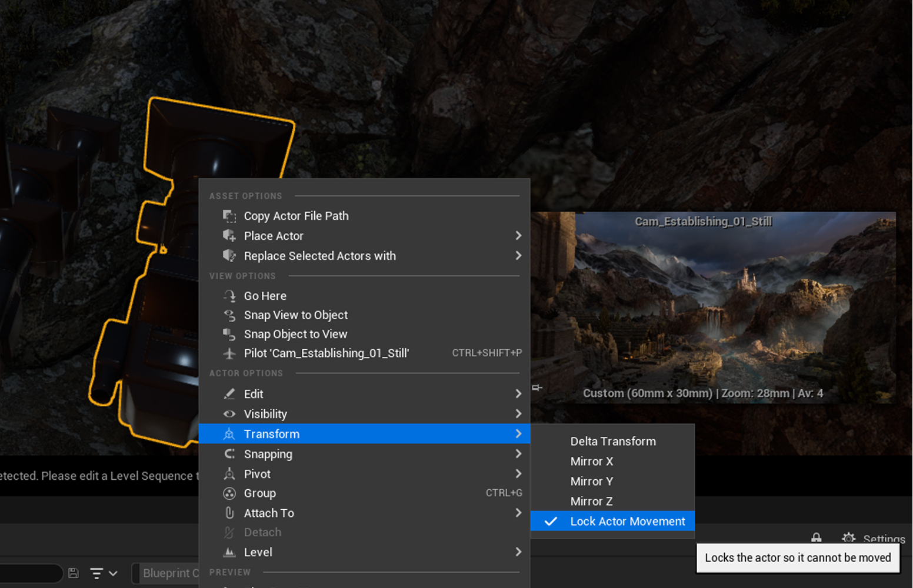This screenshot has height=588, width=913.
Task: Click the Snap Object to View icon
Action: tap(229, 334)
